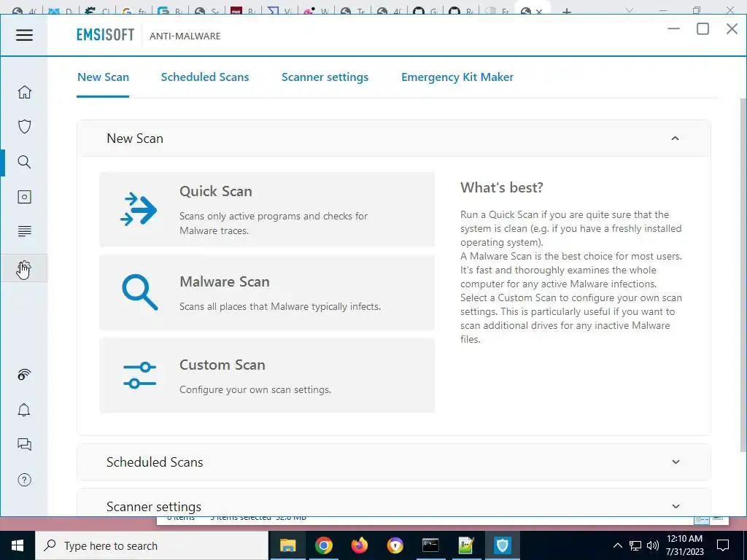
Task: Start a Quick Scan
Action: point(267,209)
